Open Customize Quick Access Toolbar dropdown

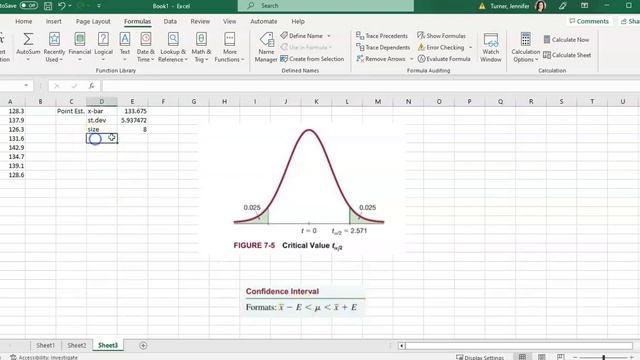[x=99, y=6]
